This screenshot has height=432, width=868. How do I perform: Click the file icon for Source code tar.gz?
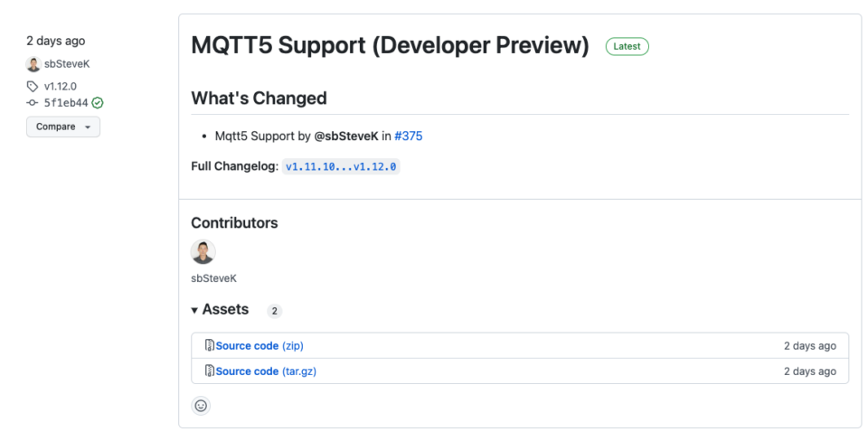coord(209,371)
